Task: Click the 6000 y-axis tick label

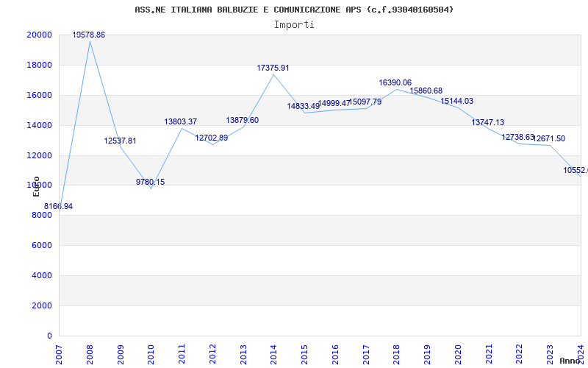Action: (x=41, y=245)
